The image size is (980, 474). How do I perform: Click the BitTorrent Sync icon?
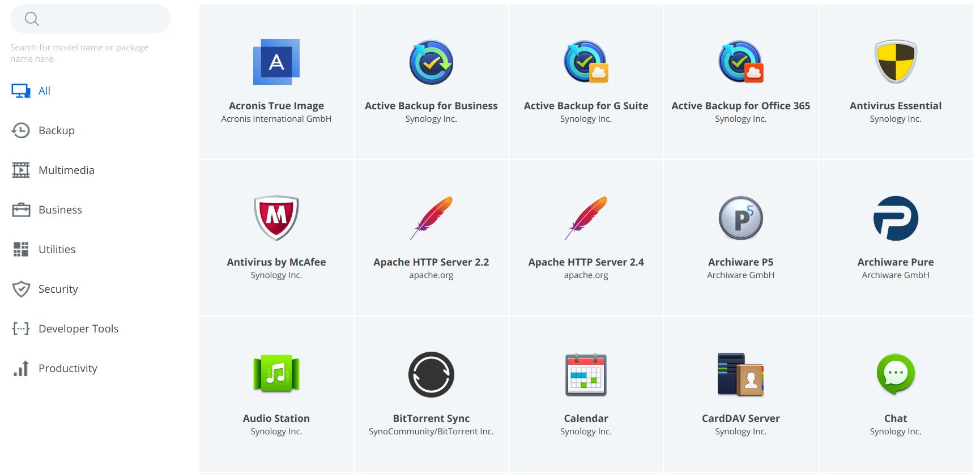pos(431,374)
